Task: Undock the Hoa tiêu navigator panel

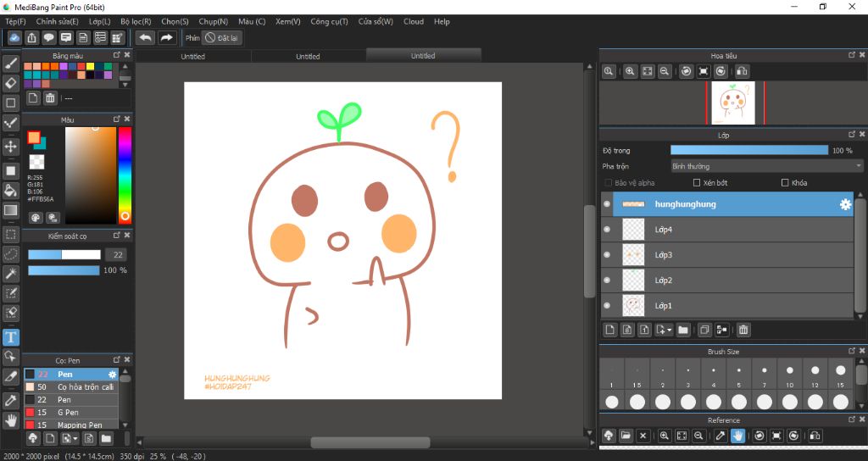Action: 852,55
